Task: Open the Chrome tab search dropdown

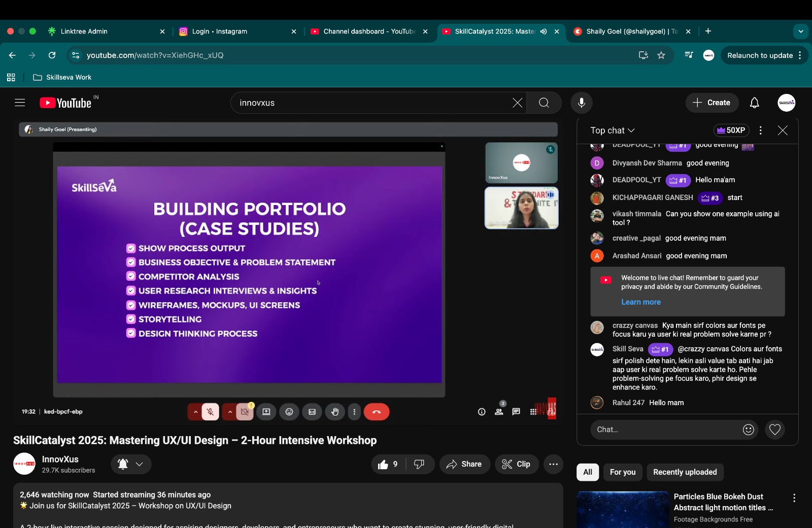Action: click(801, 31)
